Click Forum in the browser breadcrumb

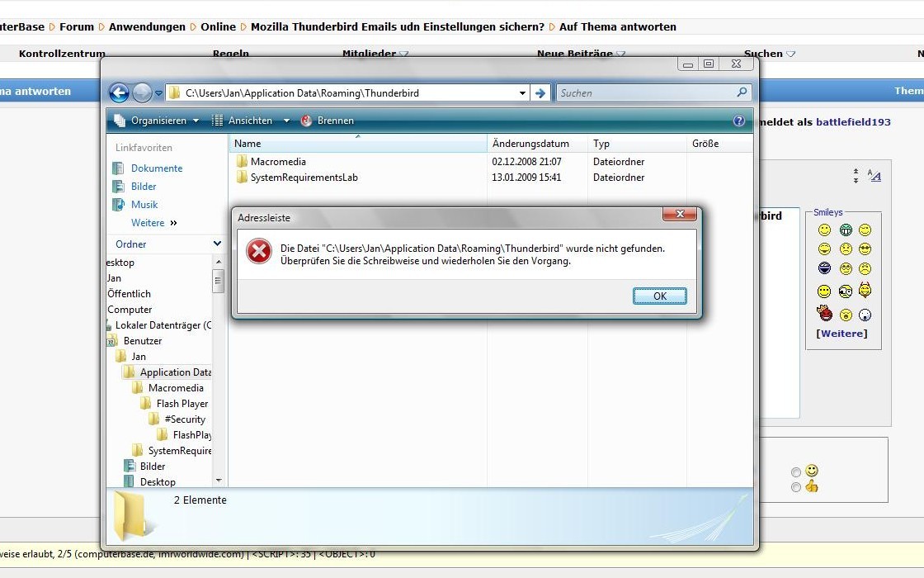click(x=77, y=26)
